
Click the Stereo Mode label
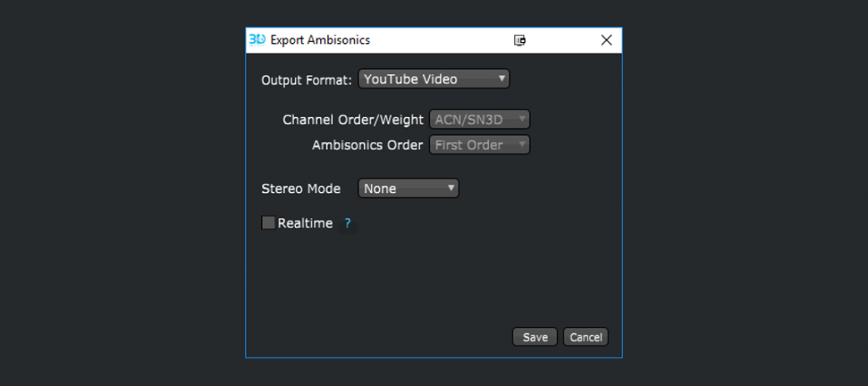click(x=301, y=189)
